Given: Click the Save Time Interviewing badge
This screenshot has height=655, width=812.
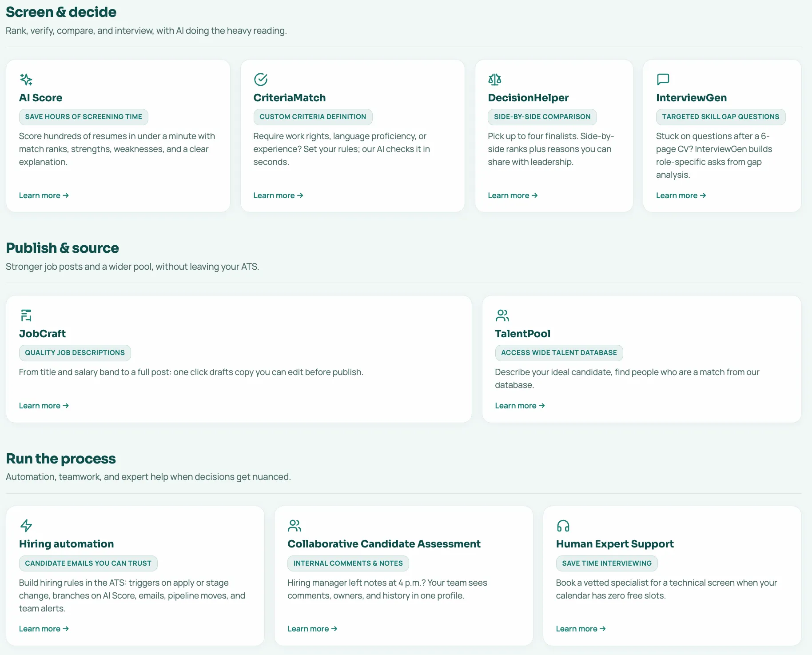Looking at the screenshot, I should click(x=607, y=563).
